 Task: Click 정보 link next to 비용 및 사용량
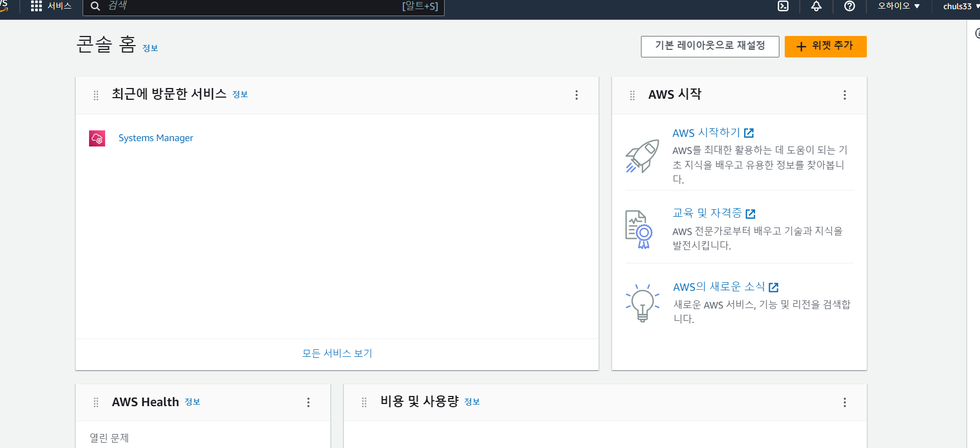point(472,402)
